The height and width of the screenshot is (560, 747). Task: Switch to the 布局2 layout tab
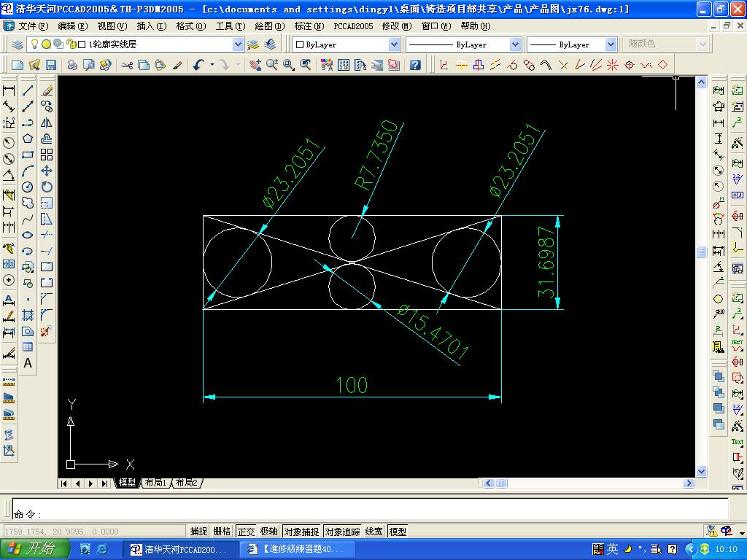pyautogui.click(x=186, y=483)
